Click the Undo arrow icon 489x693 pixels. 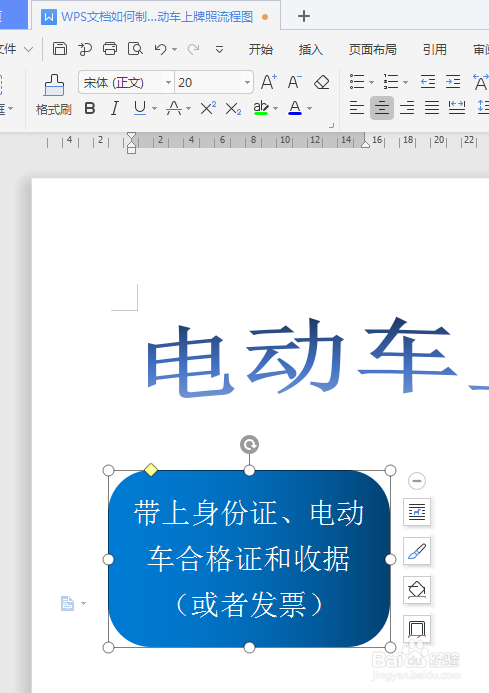[x=160, y=49]
